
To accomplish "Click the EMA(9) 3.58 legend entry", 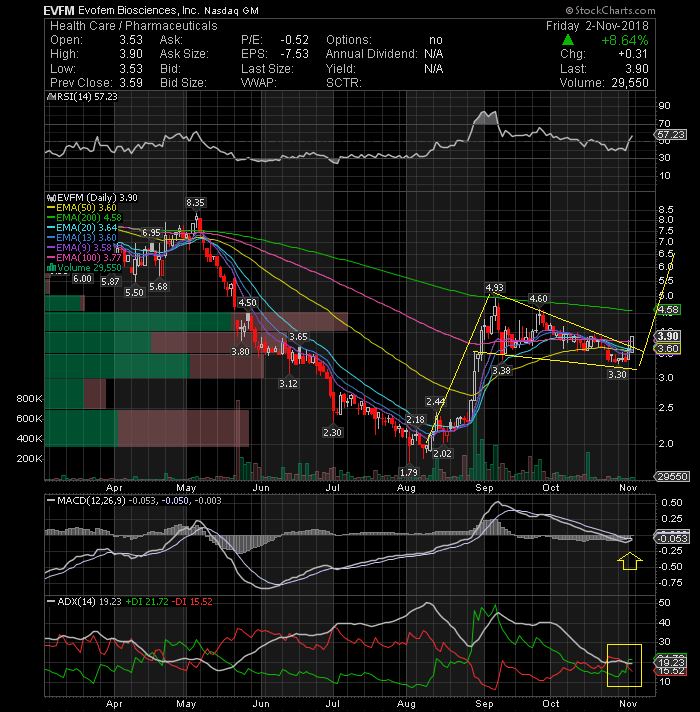I will click(79, 247).
